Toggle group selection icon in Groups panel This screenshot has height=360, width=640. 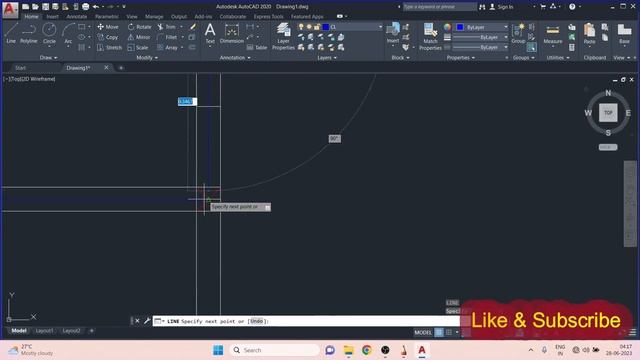(x=531, y=48)
